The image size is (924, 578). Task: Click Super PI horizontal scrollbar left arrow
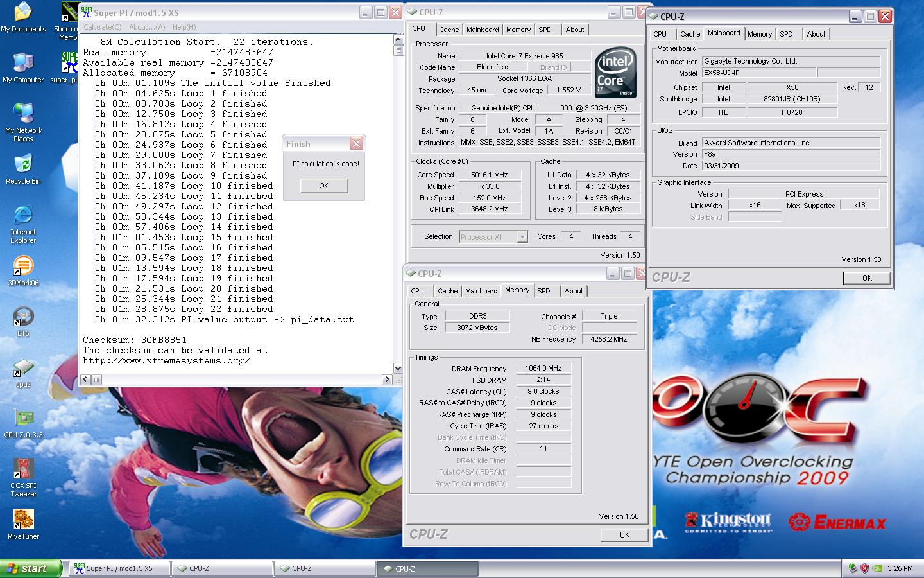click(86, 380)
